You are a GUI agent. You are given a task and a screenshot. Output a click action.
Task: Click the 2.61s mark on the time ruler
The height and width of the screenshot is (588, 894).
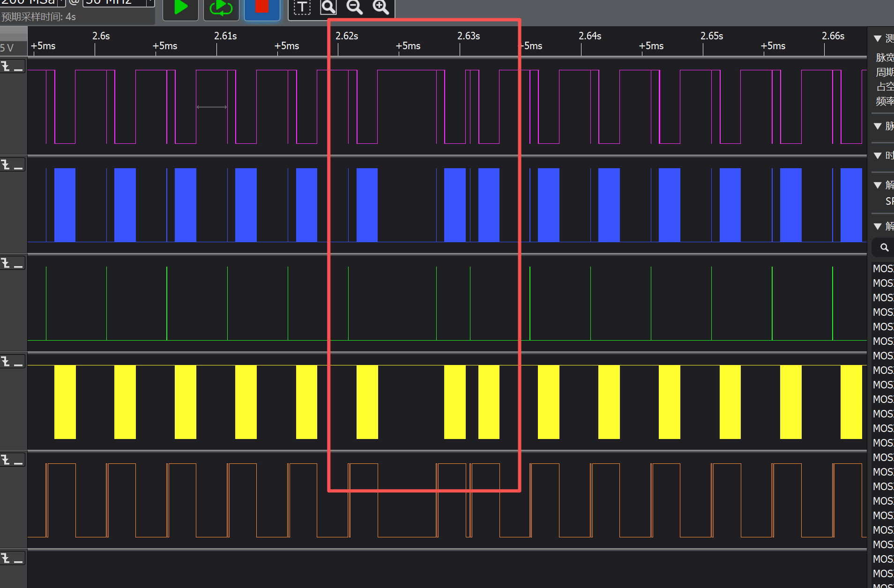[x=225, y=36]
